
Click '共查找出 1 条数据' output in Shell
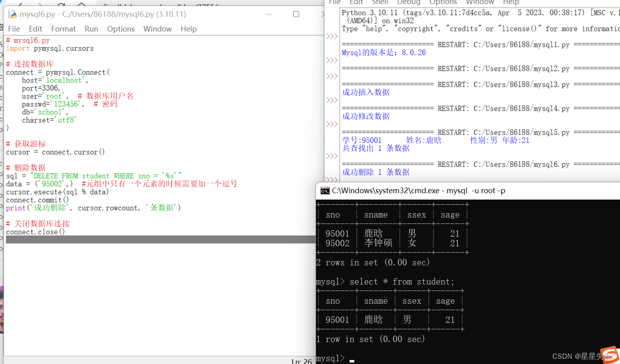pyautogui.click(x=376, y=148)
